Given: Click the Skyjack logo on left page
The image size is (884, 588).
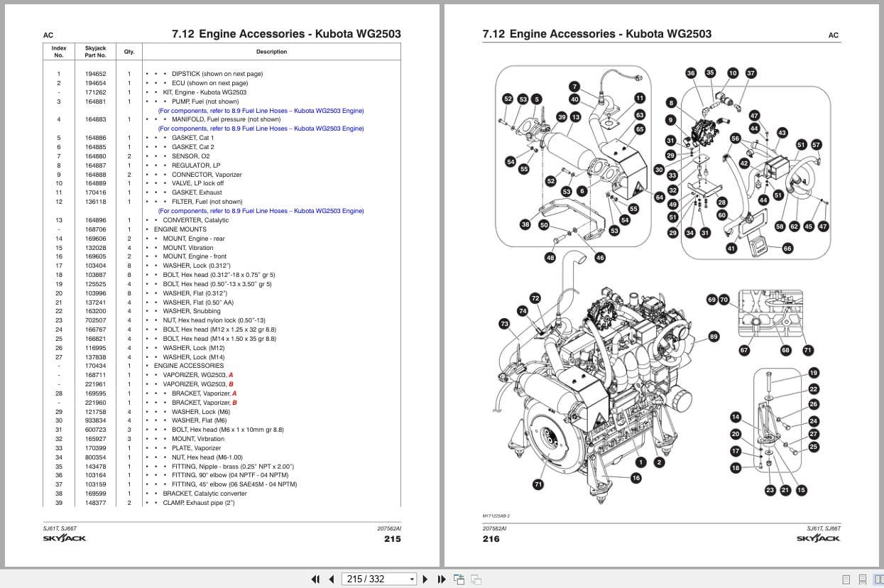Looking at the screenshot, I should pos(64,538).
